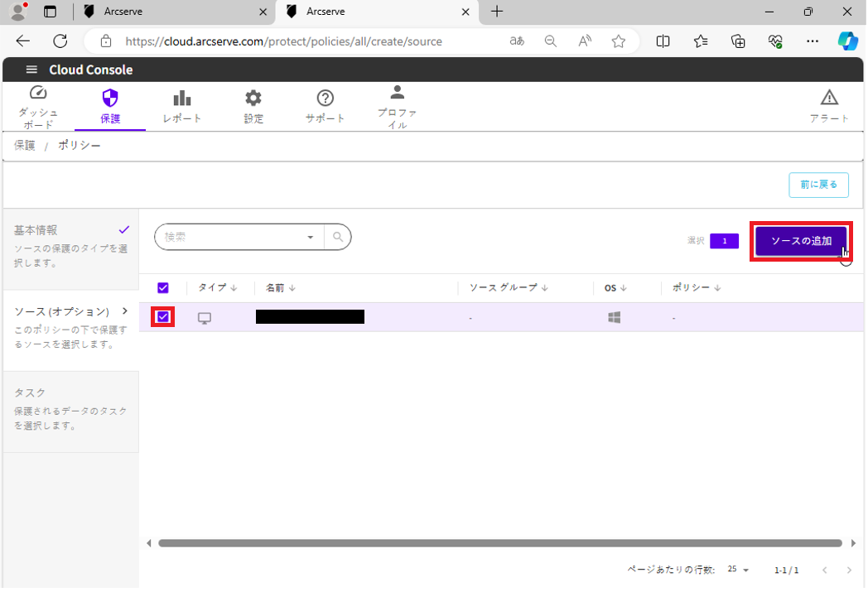Viewport: 868px width, 592px height.
Task: Click the レポート reports bar chart icon
Action: [181, 99]
